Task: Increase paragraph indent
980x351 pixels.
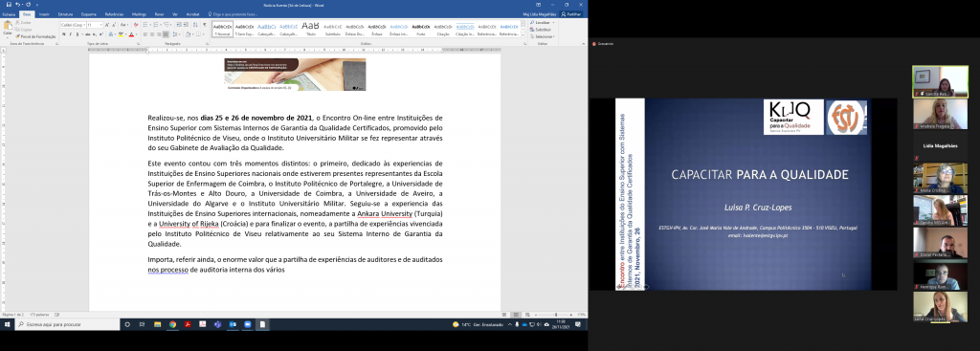Action: [x=186, y=25]
